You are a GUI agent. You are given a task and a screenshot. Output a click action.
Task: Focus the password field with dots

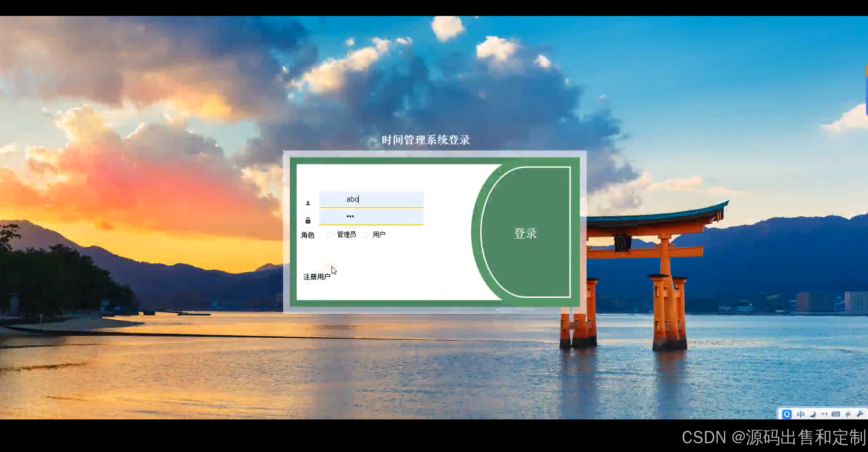click(x=371, y=216)
